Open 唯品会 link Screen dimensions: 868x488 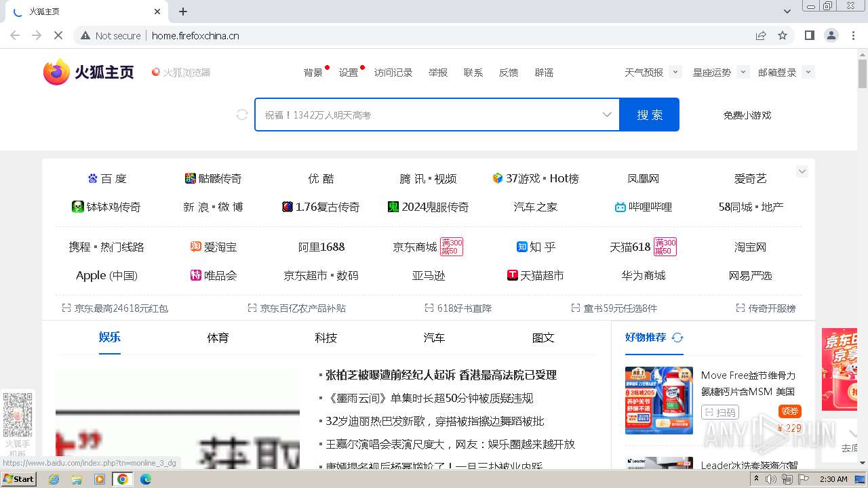214,275
